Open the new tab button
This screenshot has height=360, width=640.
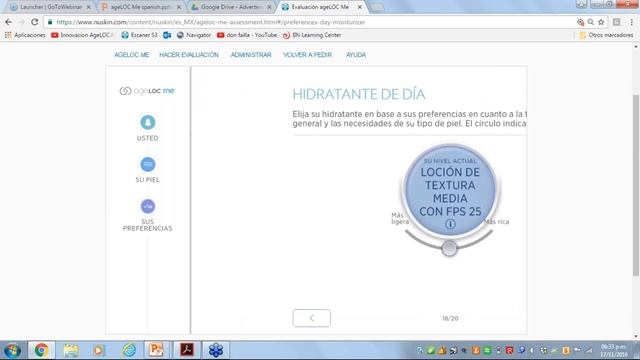377,7
